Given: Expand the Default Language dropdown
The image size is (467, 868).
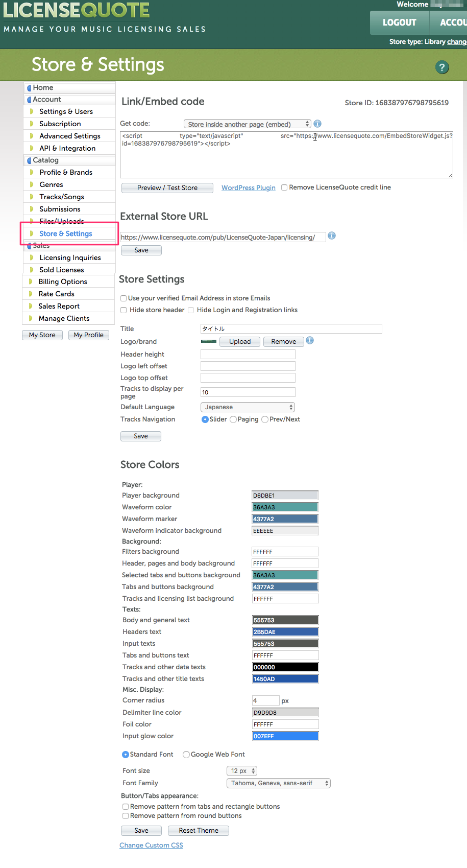Looking at the screenshot, I should [x=248, y=407].
